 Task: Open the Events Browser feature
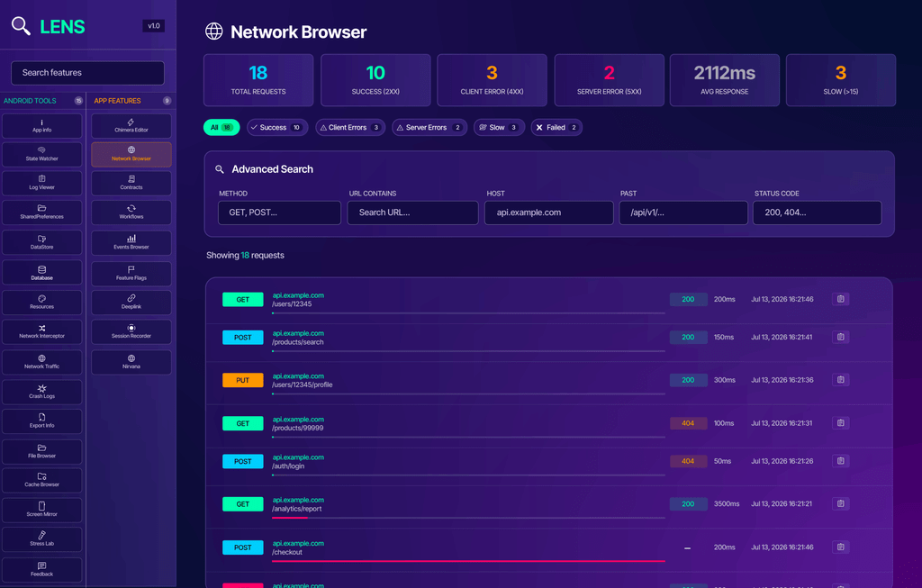(131, 243)
